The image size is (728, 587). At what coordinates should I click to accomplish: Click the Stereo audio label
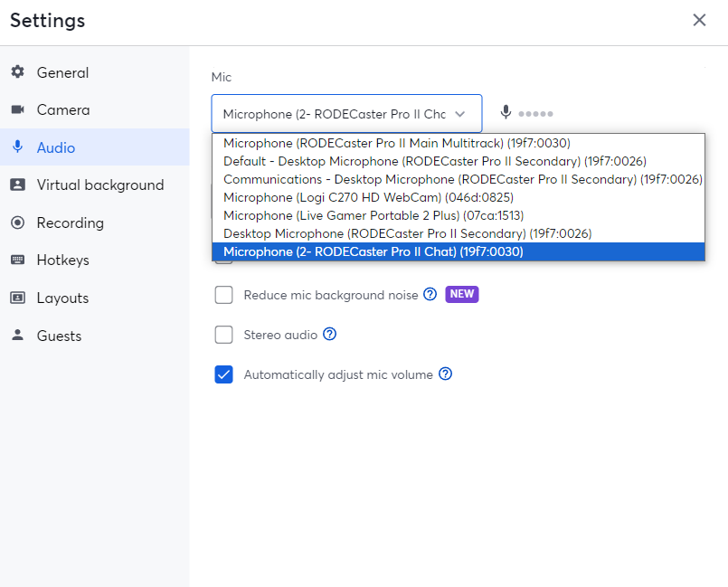[280, 335]
